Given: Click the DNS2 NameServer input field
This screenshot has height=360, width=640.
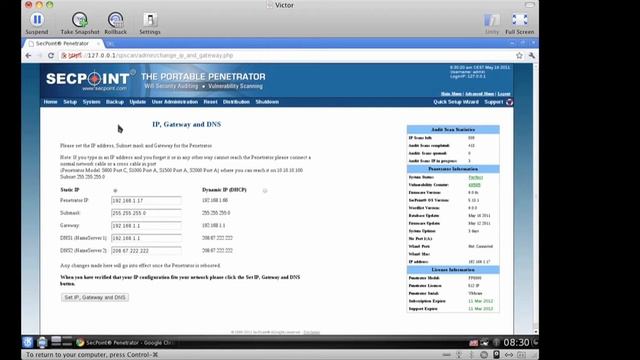Looking at the screenshot, I should point(146,251).
